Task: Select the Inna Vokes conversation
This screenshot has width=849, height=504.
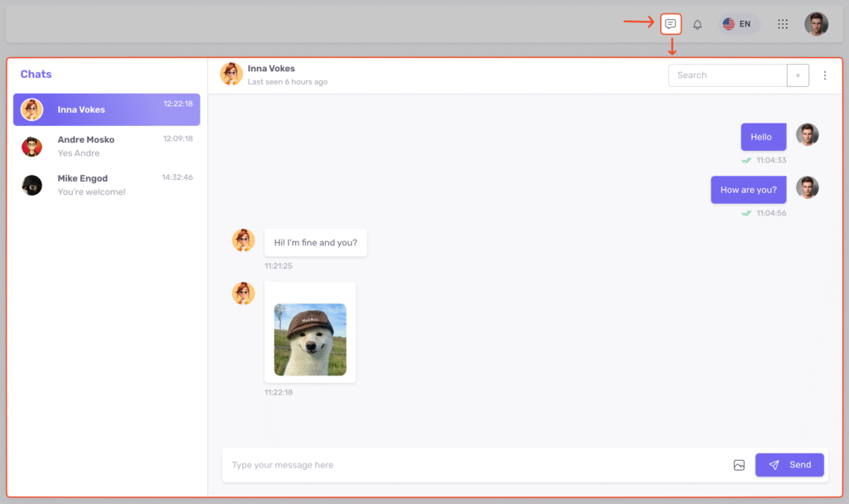Action: [106, 109]
